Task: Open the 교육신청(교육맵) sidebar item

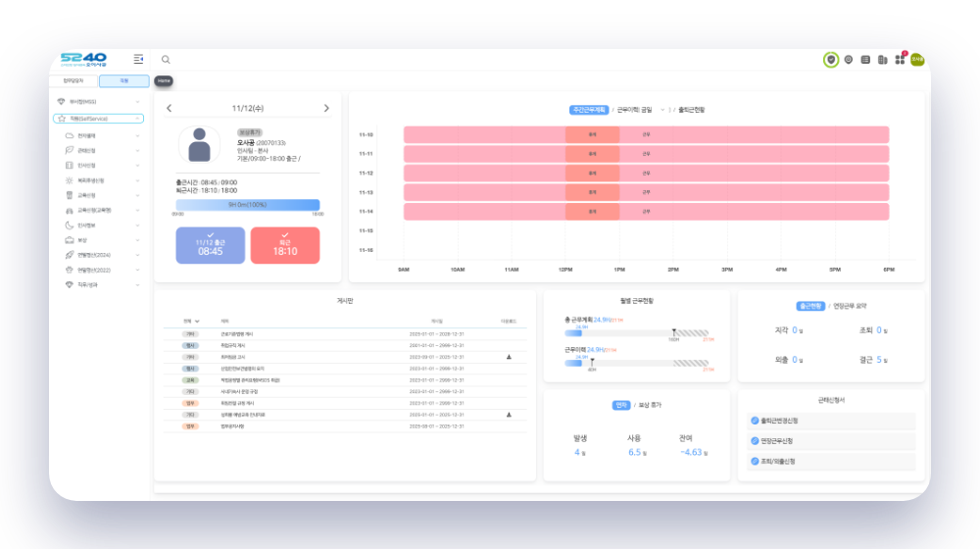Action: pos(94,211)
